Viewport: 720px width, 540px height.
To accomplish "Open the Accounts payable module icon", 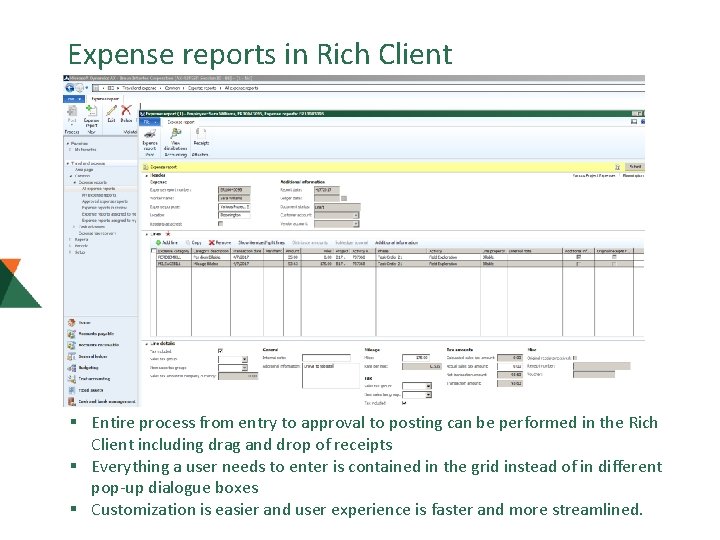I will click(x=71, y=334).
